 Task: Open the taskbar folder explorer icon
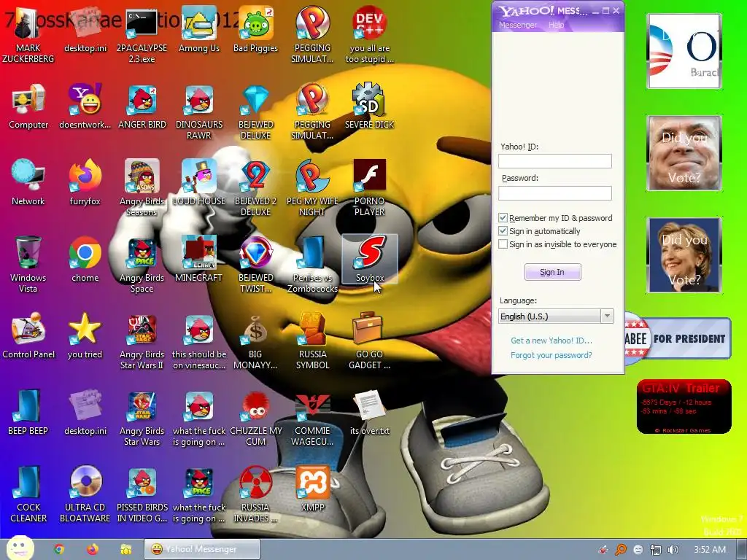pos(125,550)
